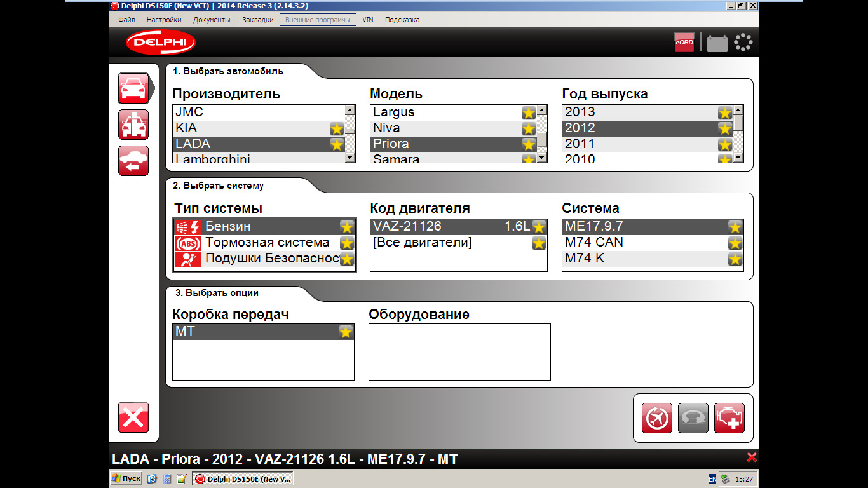Select Largus in model list

454,112
